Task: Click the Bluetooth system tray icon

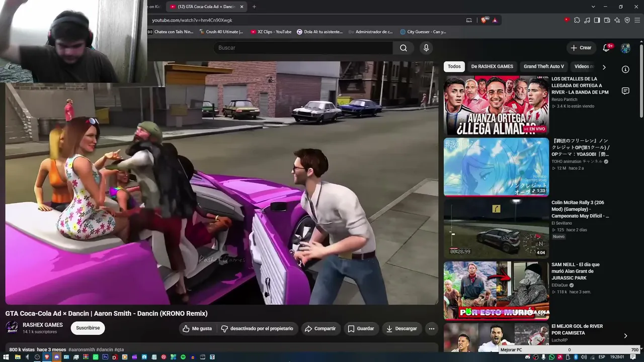Action: tap(576, 357)
